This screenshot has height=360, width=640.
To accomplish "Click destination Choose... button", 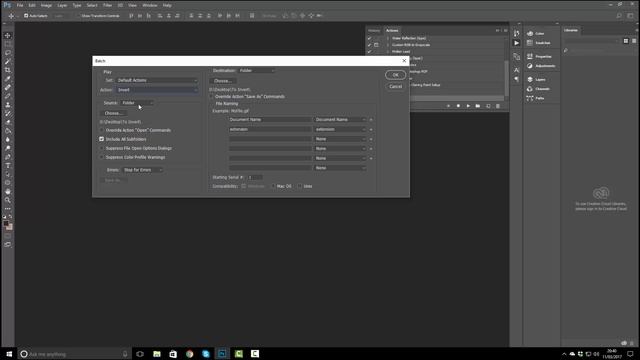I will 223,81.
